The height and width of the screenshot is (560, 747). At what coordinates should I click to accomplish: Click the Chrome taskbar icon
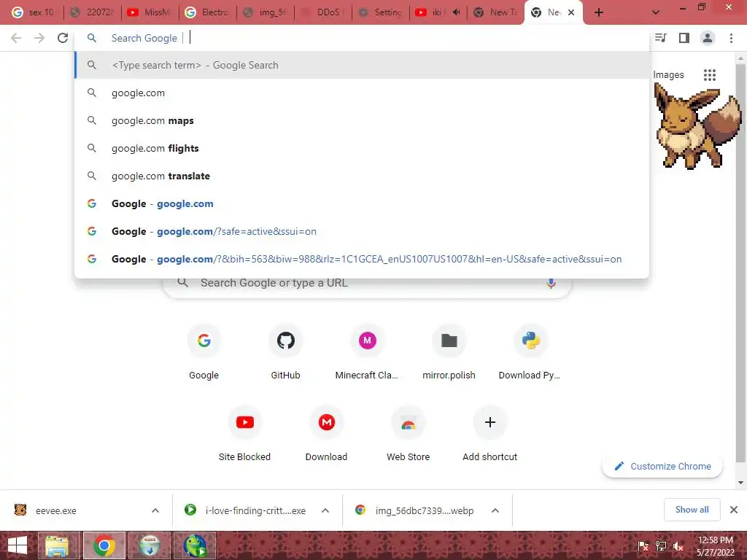[104, 545]
